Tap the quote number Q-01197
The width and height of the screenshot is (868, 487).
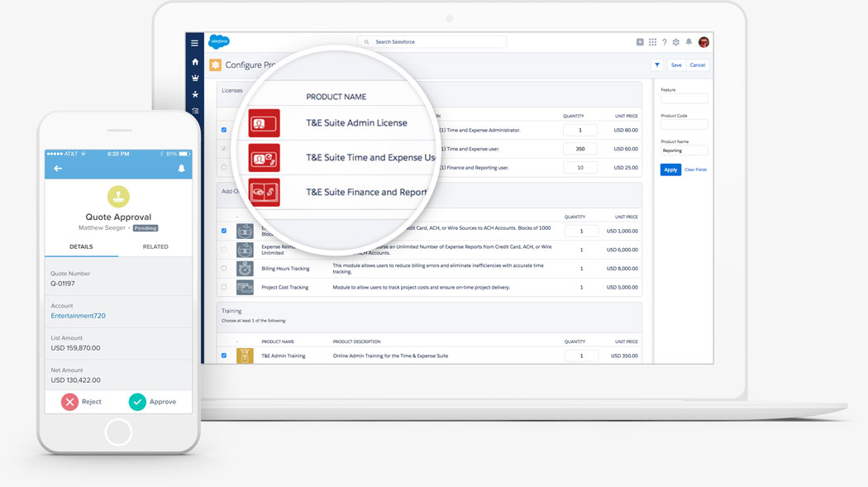click(x=63, y=284)
